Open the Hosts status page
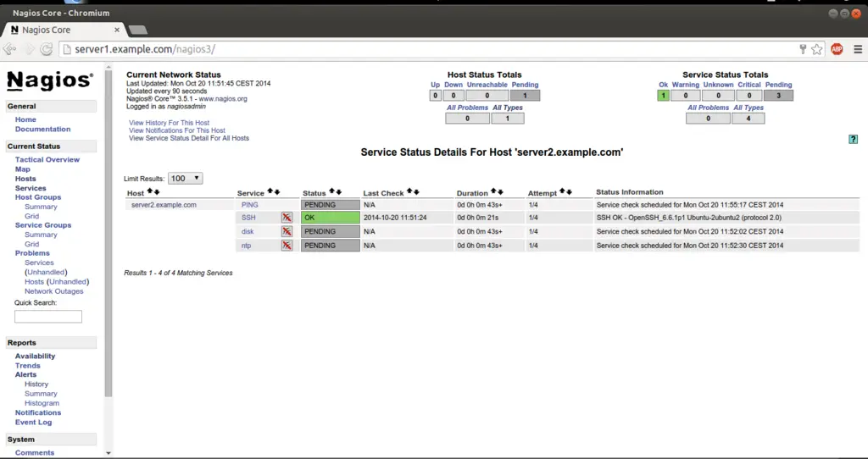Viewport: 868px width, 459px height. (x=25, y=179)
